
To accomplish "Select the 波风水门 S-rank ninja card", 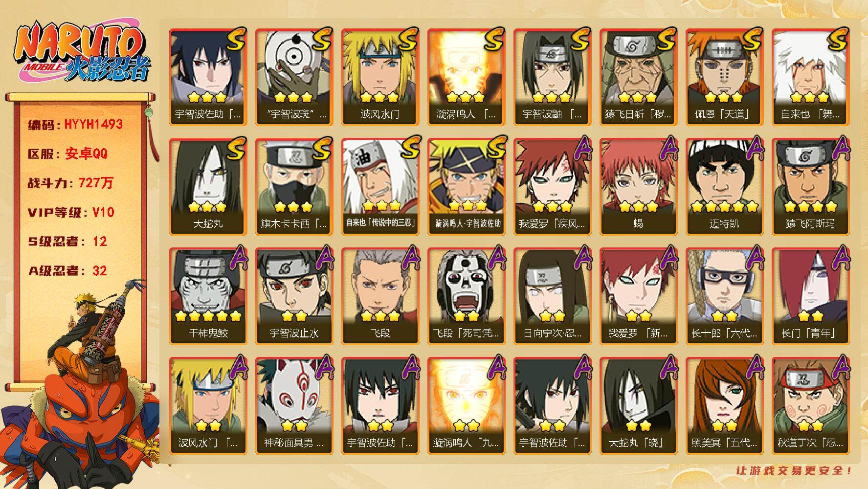I will pyautogui.click(x=380, y=77).
